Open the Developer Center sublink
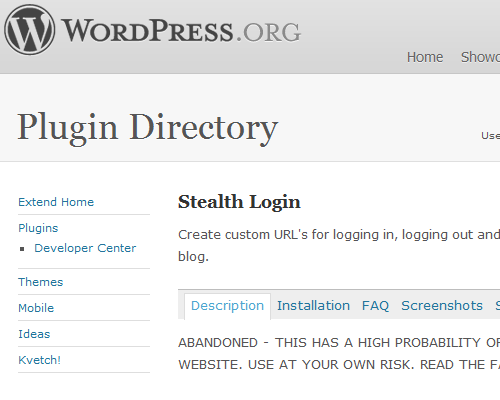 point(85,248)
